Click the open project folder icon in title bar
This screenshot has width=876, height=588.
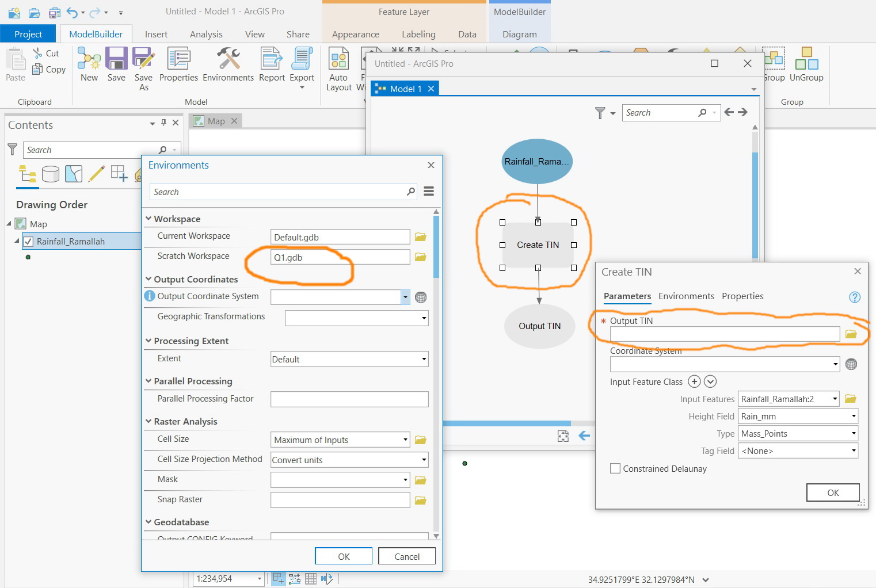click(35, 12)
